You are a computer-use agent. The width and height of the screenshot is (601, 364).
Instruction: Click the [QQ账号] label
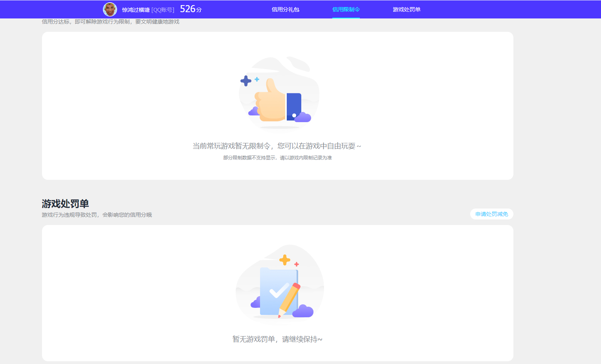pyautogui.click(x=163, y=10)
